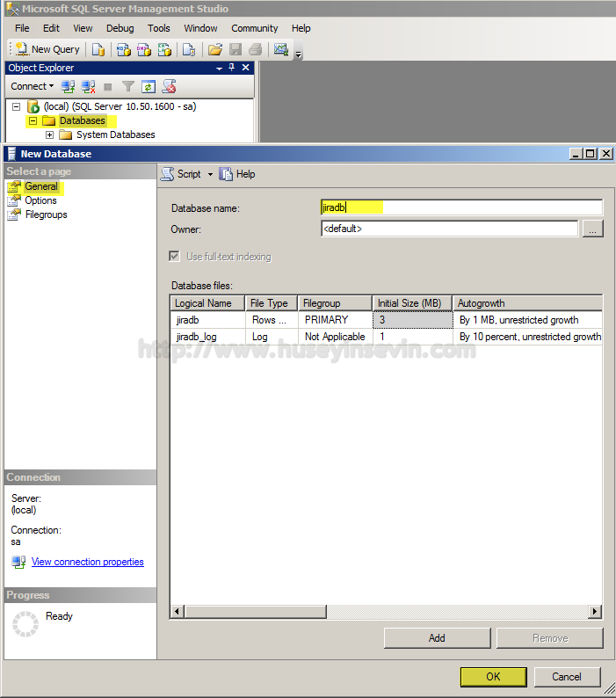Select the Databases folder in tree
The width and height of the screenshot is (616, 698).
(83, 120)
